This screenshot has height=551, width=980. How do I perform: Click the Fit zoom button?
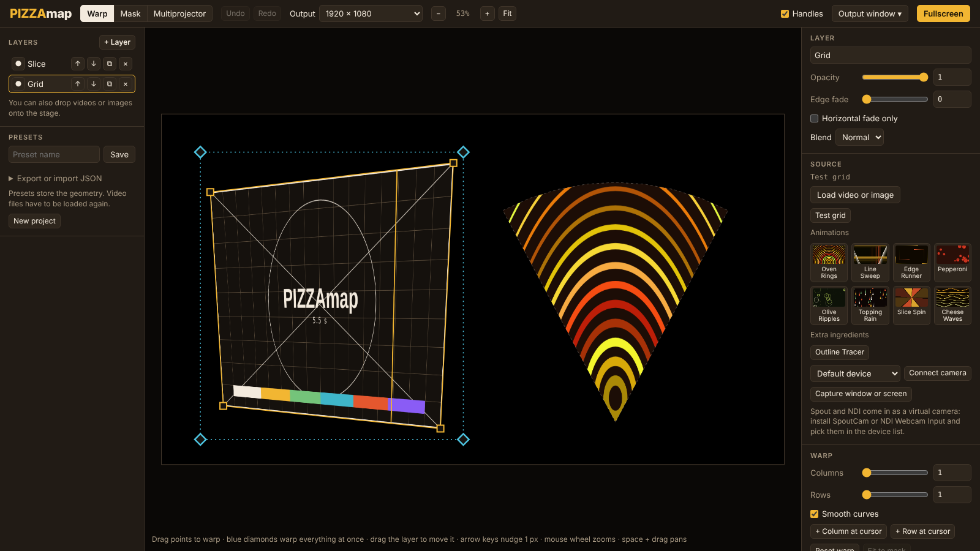coord(507,13)
